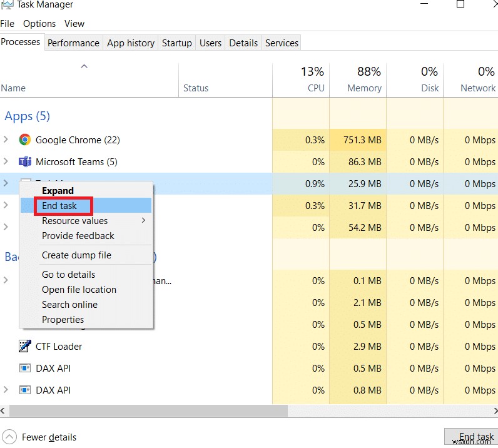The height and width of the screenshot is (448, 498).
Task: Sort processes by CPU column
Action: click(x=301, y=79)
